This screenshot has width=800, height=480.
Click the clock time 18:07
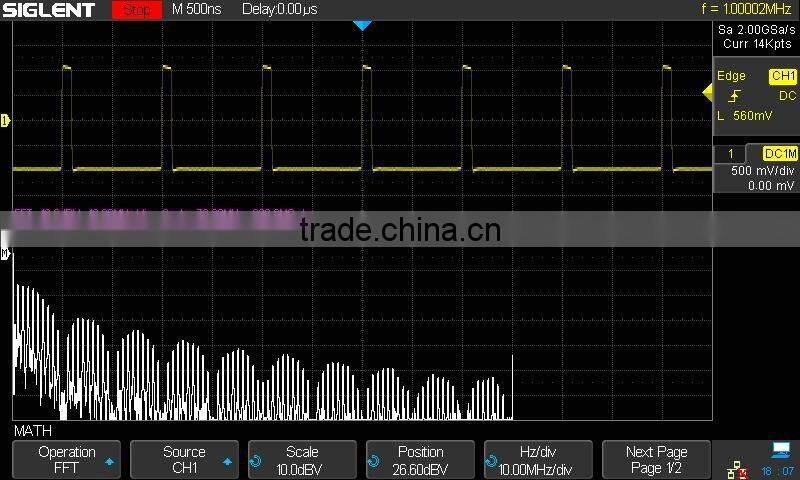pyautogui.click(x=778, y=471)
